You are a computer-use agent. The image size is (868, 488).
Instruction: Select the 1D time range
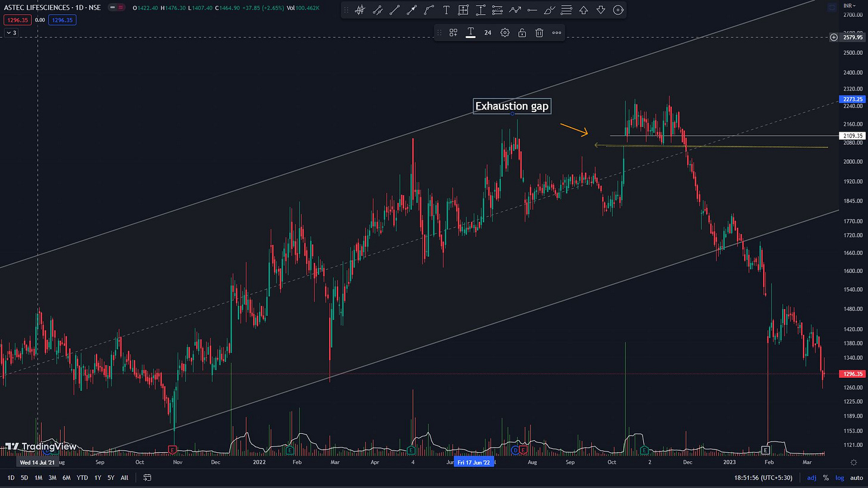(x=11, y=477)
